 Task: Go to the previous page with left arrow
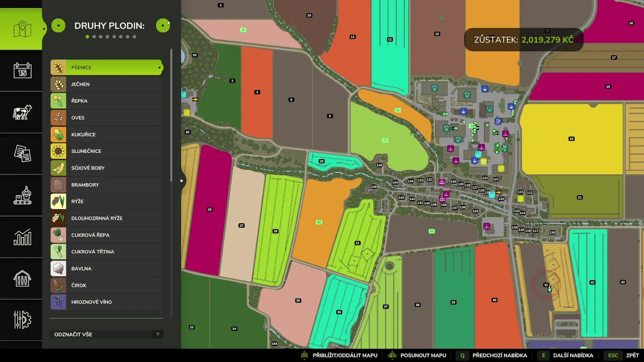[58, 25]
